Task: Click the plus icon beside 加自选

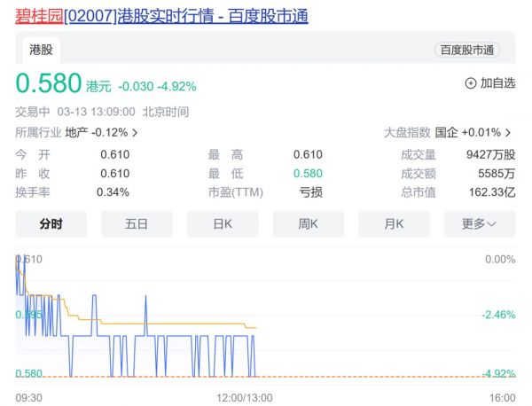Action: 471,83
